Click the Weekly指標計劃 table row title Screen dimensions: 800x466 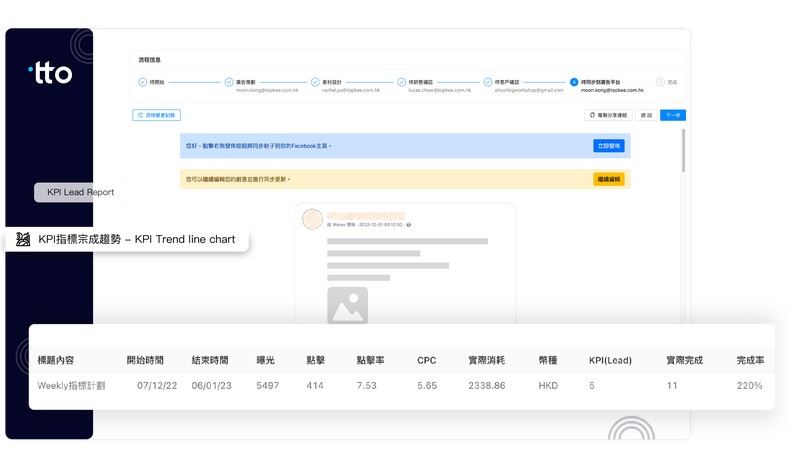pyautogui.click(x=72, y=385)
